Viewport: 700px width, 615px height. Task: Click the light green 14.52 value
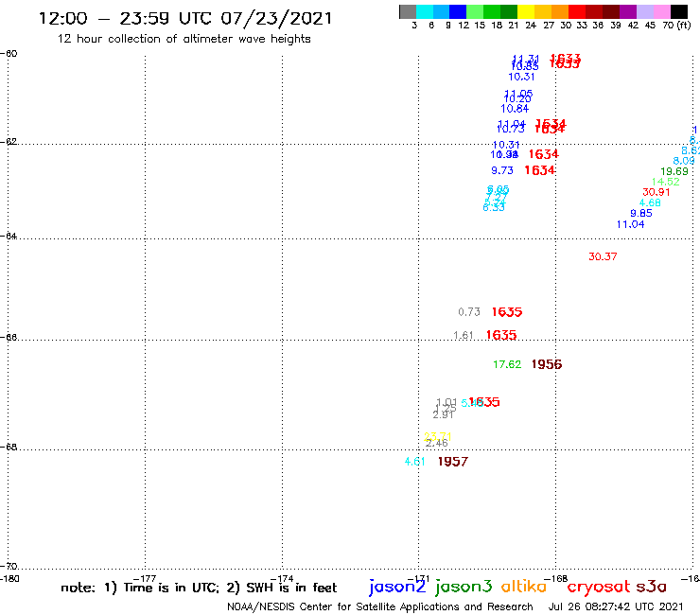pyautogui.click(x=666, y=182)
